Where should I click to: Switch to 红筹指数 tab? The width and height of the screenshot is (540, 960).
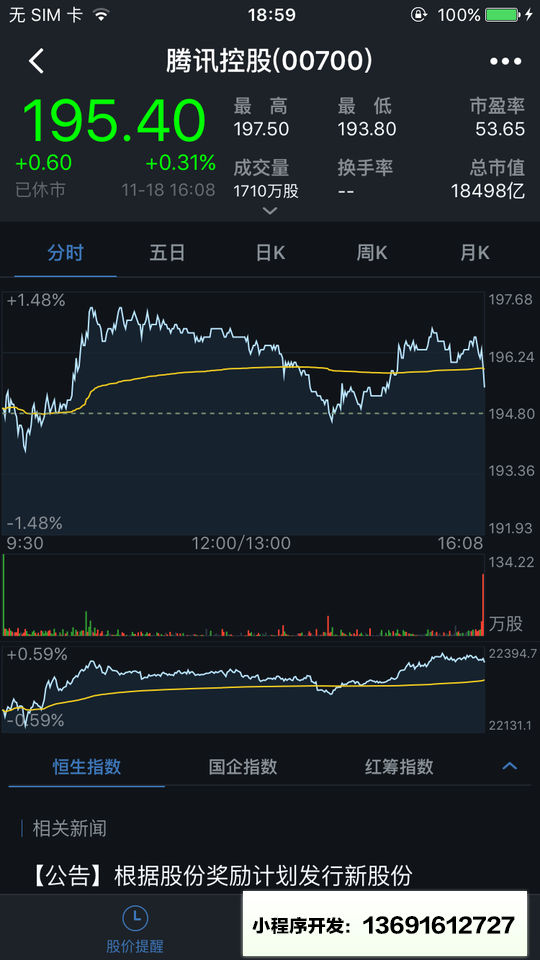point(399,767)
